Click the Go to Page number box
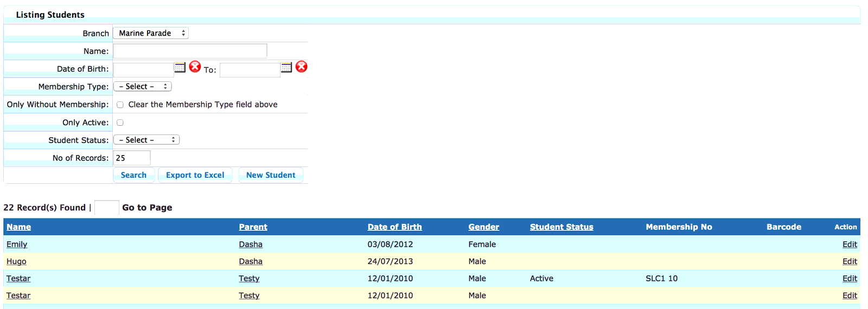The height and width of the screenshot is (309, 868). click(x=107, y=208)
